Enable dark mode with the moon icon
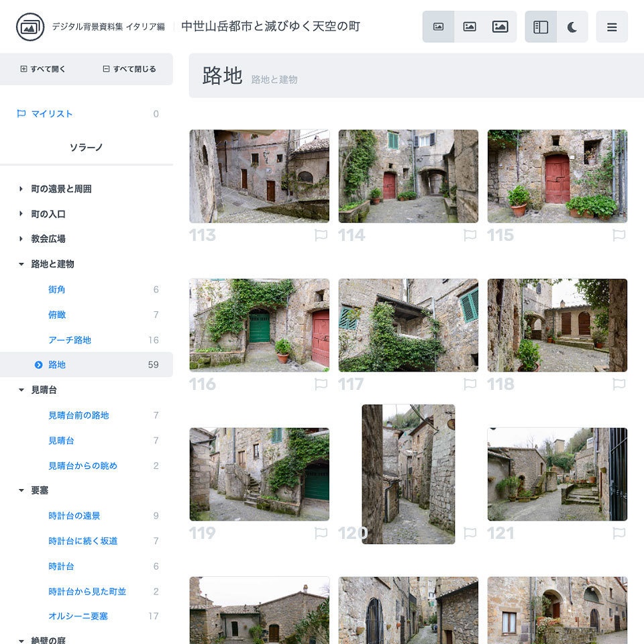Viewport: 644px width, 644px height. [570, 27]
